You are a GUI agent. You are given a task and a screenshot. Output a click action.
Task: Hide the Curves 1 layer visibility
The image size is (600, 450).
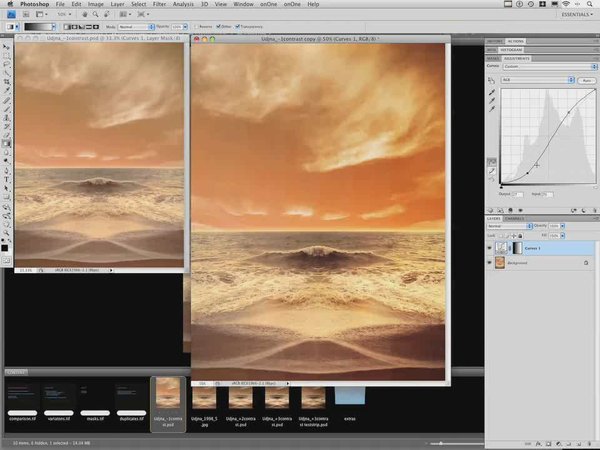tap(489, 247)
